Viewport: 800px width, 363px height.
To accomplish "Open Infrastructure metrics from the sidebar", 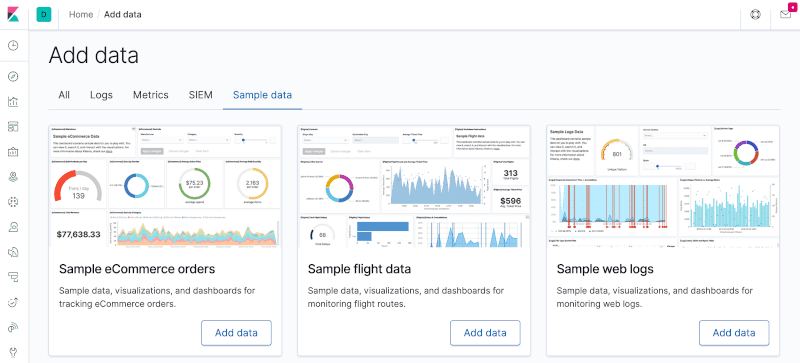I will pyautogui.click(x=13, y=227).
